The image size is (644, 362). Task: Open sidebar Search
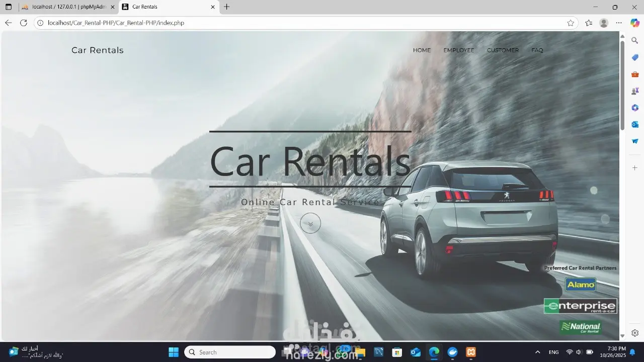pyautogui.click(x=635, y=40)
